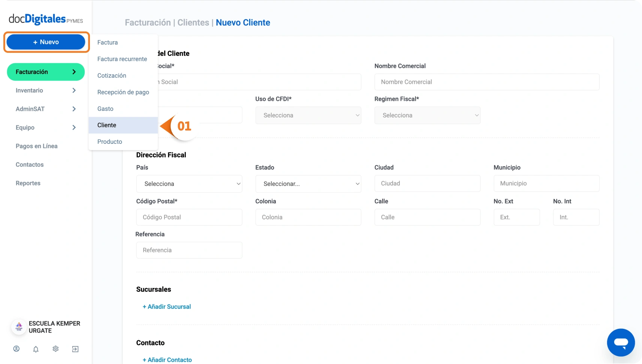Select Recepción de pago menu entry
The width and height of the screenshot is (642, 364).
click(x=123, y=92)
